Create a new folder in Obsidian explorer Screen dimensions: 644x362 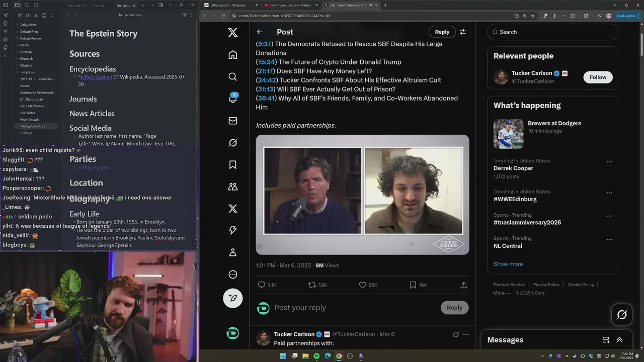point(28,16)
